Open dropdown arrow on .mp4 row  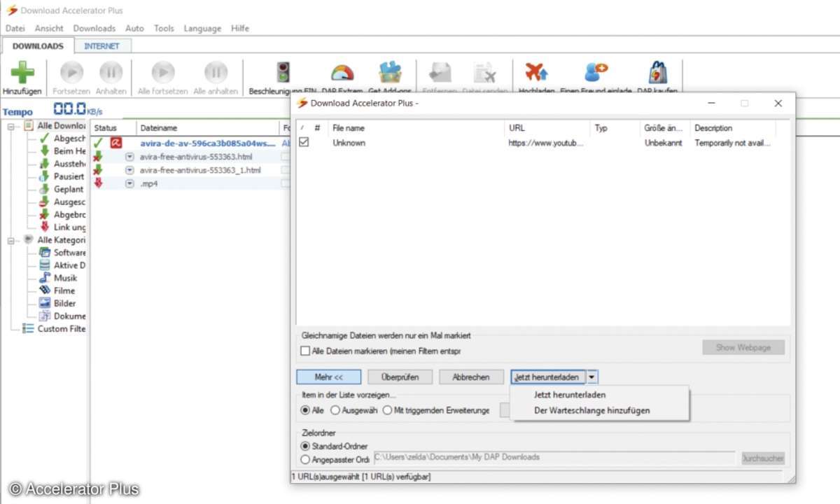pos(129,183)
